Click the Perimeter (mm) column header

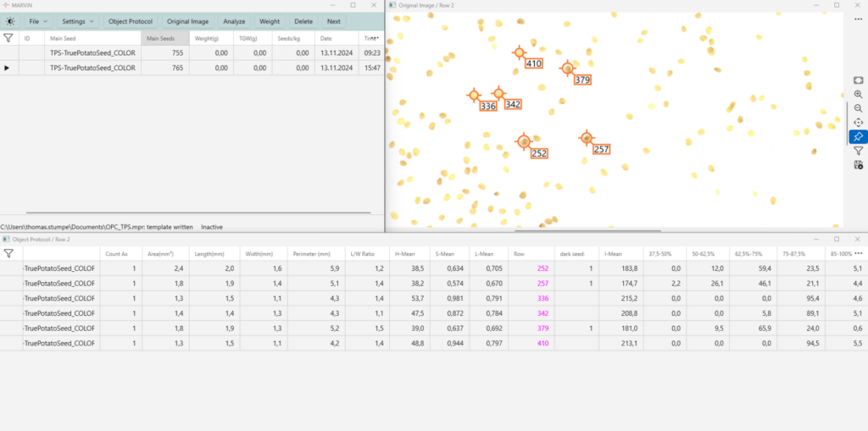coord(316,254)
